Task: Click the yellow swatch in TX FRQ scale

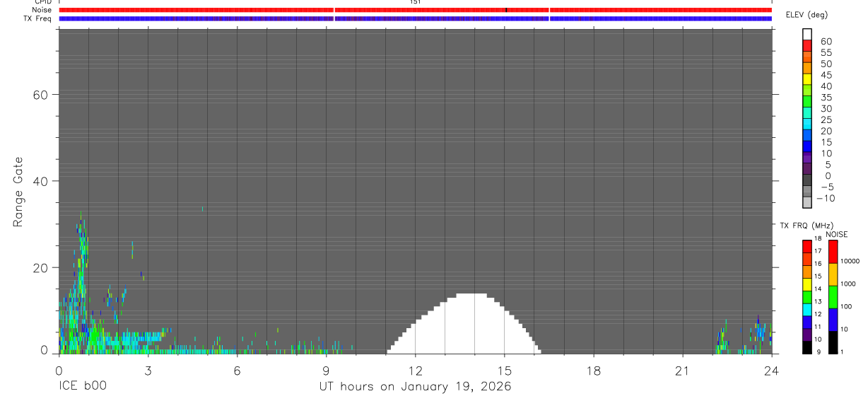Action: click(807, 284)
